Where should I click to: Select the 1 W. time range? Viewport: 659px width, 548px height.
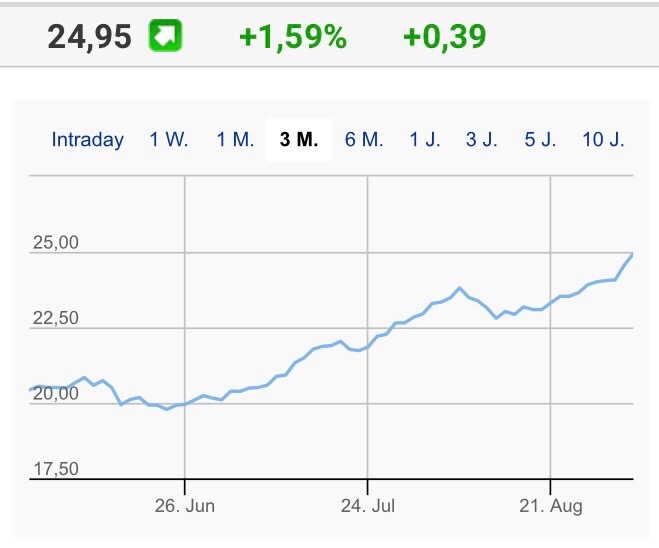(169, 139)
